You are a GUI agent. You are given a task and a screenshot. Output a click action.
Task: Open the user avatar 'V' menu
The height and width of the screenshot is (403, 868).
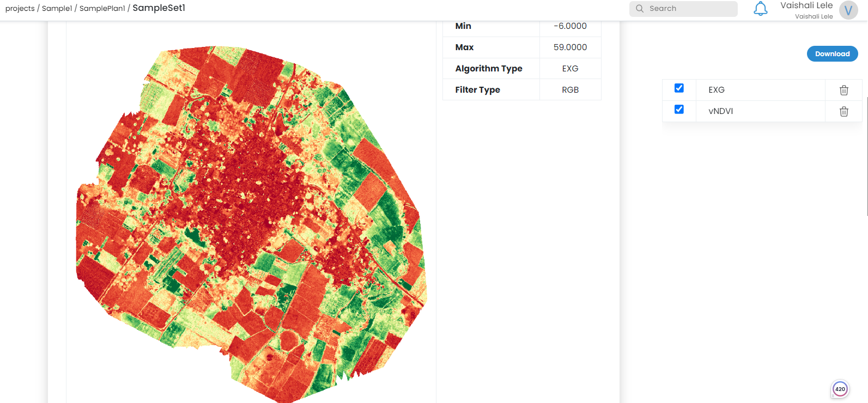848,10
